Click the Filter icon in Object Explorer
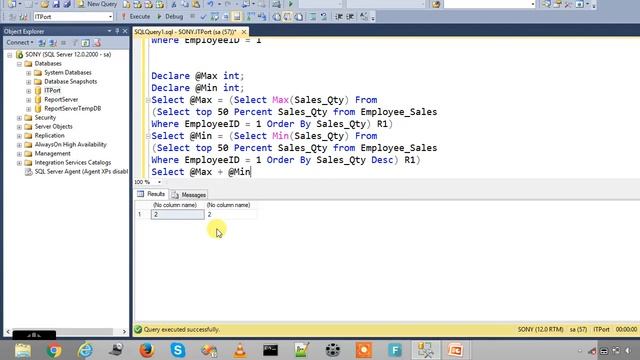 pos(75,42)
